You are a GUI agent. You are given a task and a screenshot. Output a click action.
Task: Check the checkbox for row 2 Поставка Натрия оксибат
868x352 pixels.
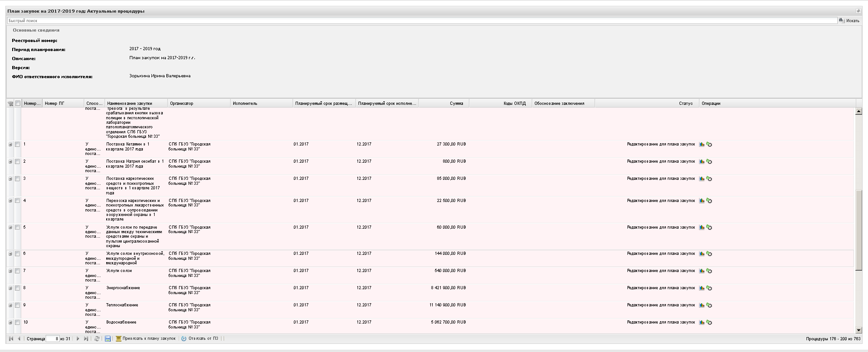18,162
